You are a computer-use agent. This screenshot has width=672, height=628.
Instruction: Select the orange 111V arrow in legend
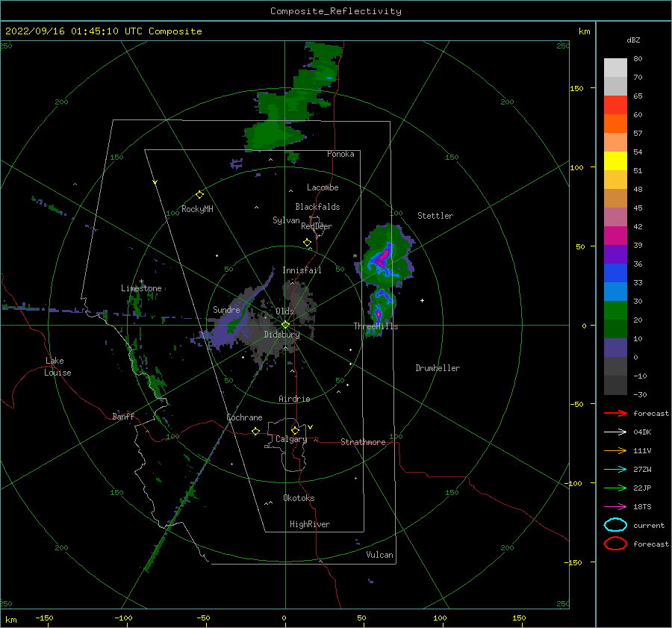(615, 450)
